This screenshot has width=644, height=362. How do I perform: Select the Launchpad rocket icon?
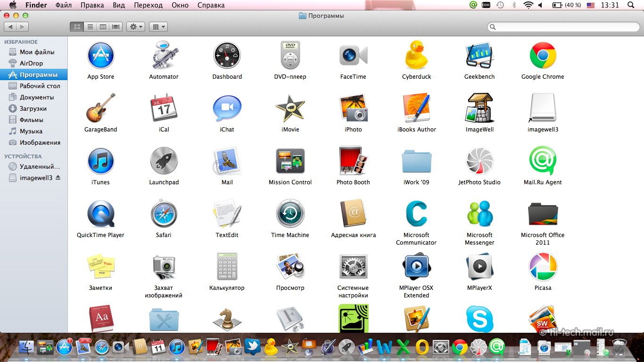click(x=164, y=161)
